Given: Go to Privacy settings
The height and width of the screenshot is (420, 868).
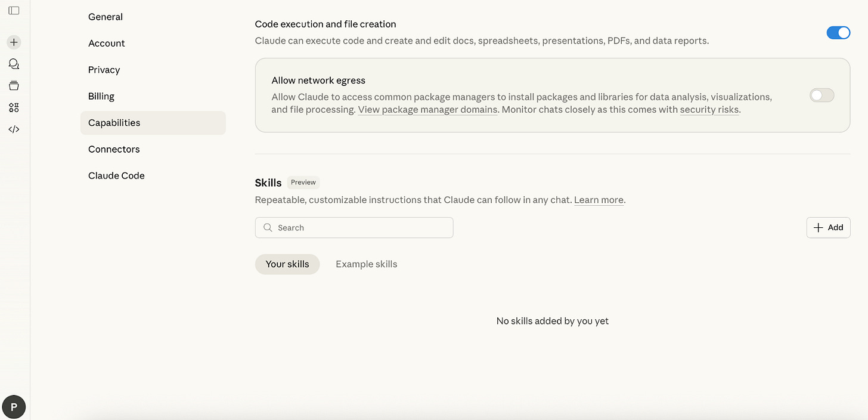Looking at the screenshot, I should pyautogui.click(x=104, y=70).
